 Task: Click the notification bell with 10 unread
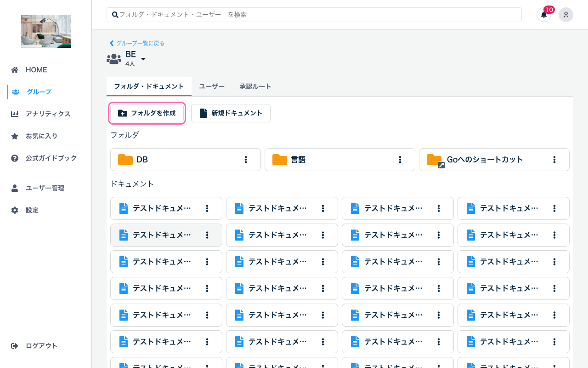[543, 15]
